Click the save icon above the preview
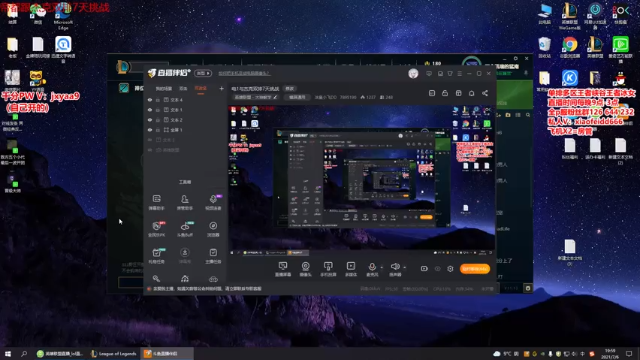This screenshot has height=360, width=640. [432, 93]
